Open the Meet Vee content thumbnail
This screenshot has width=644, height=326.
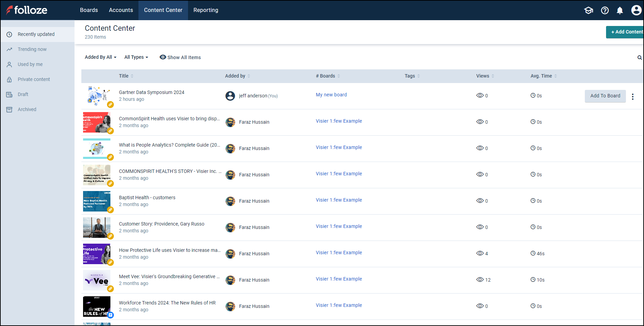pos(97,280)
